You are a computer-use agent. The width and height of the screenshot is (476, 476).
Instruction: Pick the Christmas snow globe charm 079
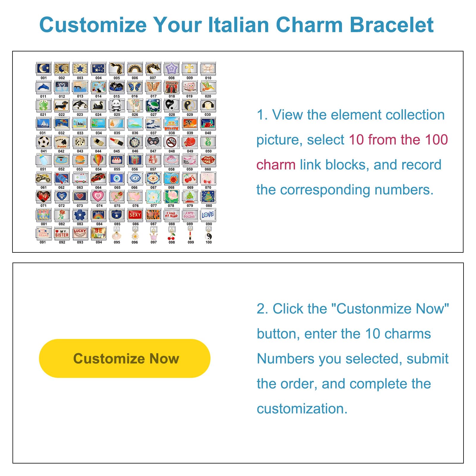189,197
